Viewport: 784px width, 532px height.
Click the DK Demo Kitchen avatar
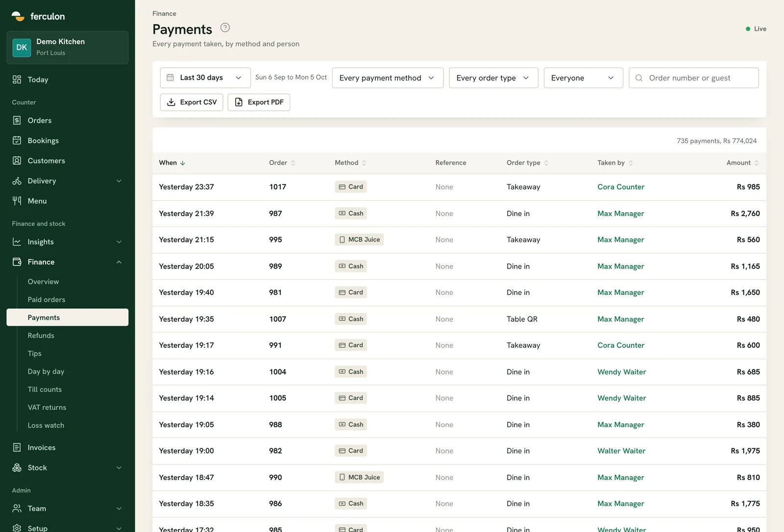22,48
